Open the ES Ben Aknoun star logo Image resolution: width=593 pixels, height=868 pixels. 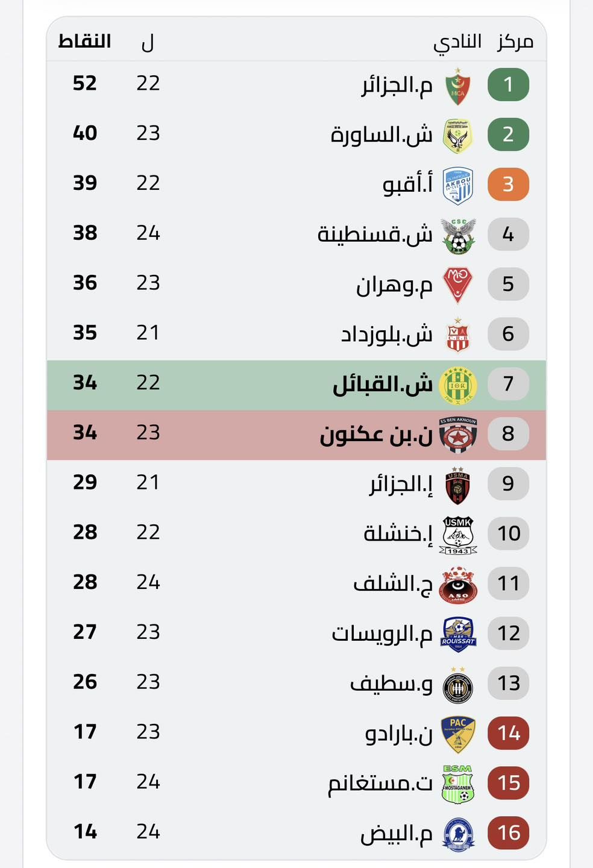coord(457,435)
